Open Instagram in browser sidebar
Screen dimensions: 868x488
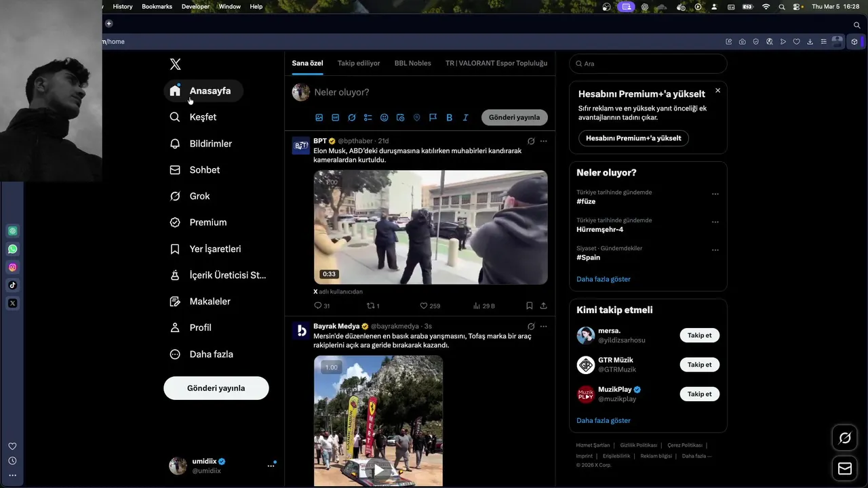[12, 267]
